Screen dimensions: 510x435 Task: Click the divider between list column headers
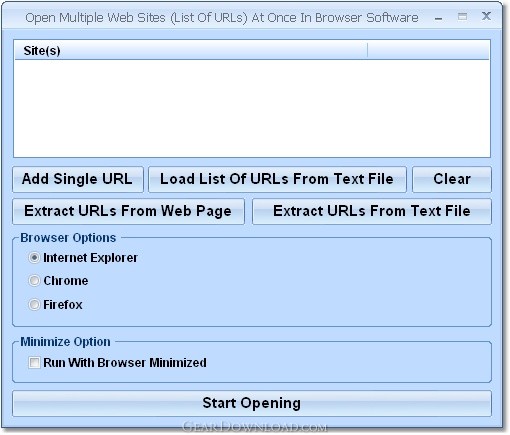[367, 51]
